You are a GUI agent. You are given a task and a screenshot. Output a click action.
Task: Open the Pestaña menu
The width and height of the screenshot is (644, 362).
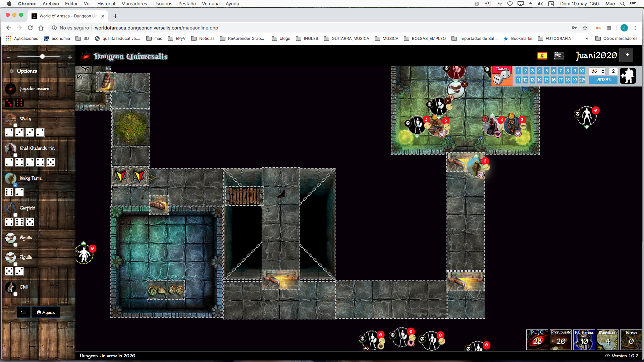[187, 4]
